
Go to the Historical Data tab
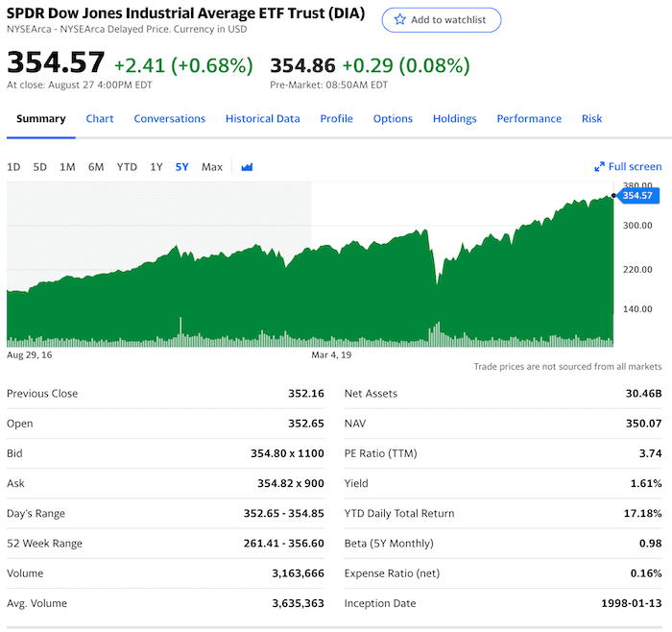click(263, 119)
